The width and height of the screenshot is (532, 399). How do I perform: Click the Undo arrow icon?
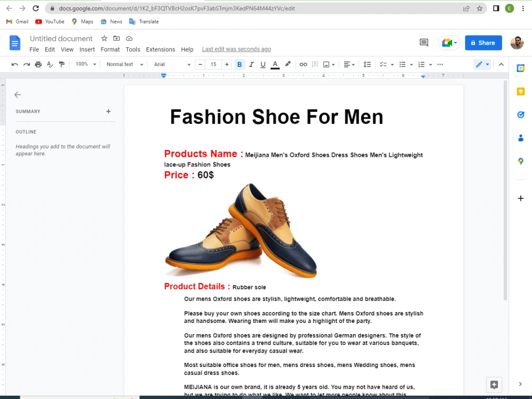(x=14, y=64)
